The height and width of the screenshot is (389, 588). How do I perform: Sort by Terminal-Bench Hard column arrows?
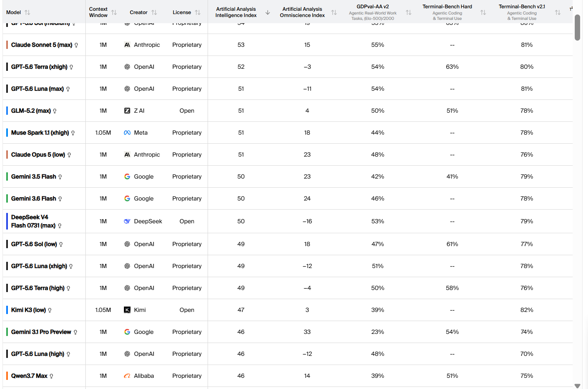[483, 12]
